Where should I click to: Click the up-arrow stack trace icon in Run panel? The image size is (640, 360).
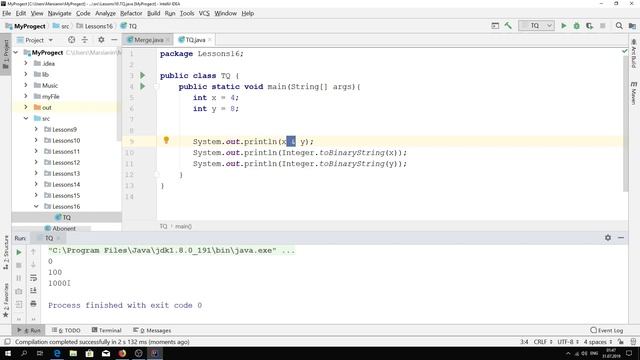(x=33, y=252)
